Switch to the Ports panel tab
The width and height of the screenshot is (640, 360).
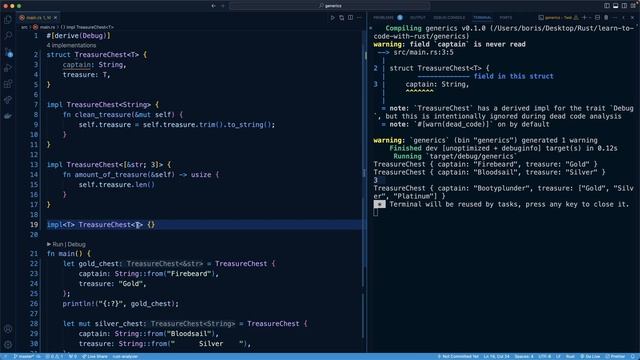(x=506, y=18)
